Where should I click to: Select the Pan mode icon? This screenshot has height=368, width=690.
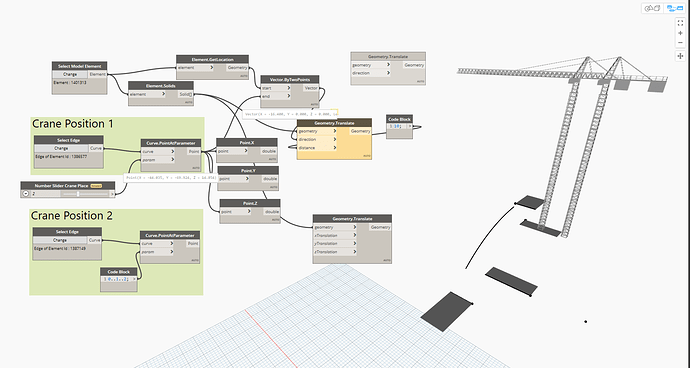(x=680, y=56)
